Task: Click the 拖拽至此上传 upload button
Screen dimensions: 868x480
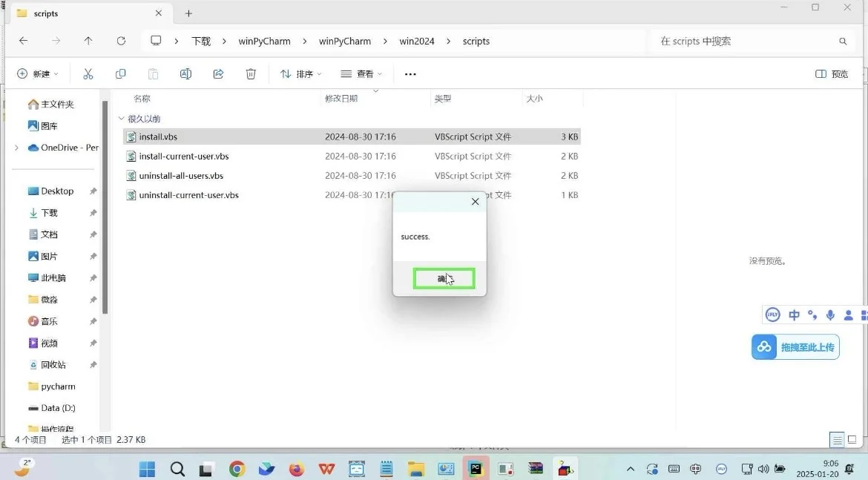Action: coord(795,346)
